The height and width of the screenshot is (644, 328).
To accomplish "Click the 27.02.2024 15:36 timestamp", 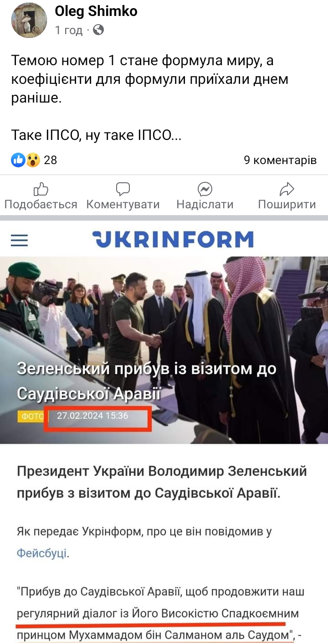I will 92,416.
